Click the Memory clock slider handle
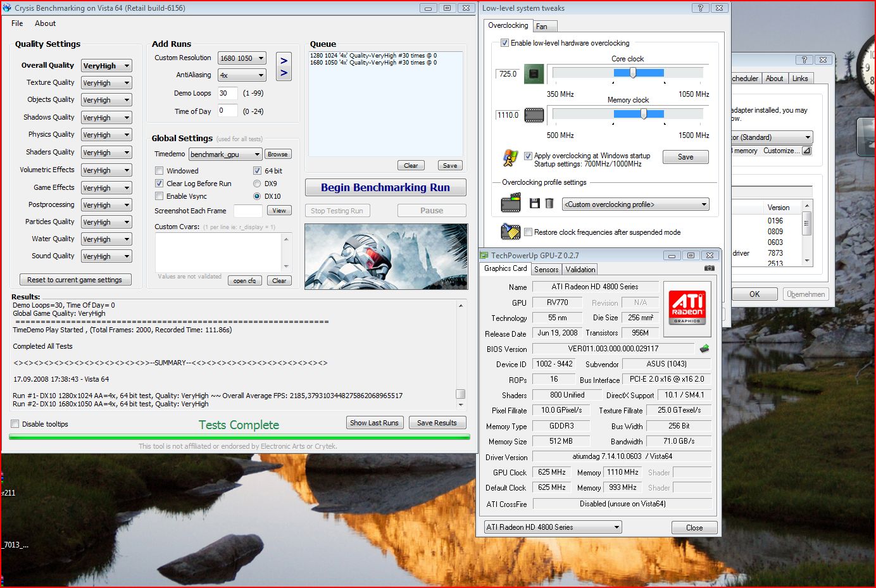 pos(644,115)
